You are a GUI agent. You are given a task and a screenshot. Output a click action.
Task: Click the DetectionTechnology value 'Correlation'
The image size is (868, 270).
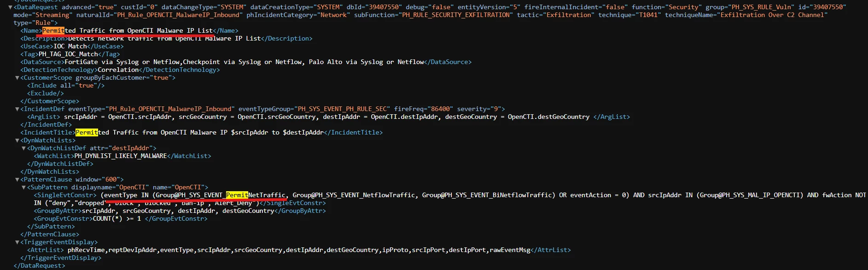click(x=118, y=70)
